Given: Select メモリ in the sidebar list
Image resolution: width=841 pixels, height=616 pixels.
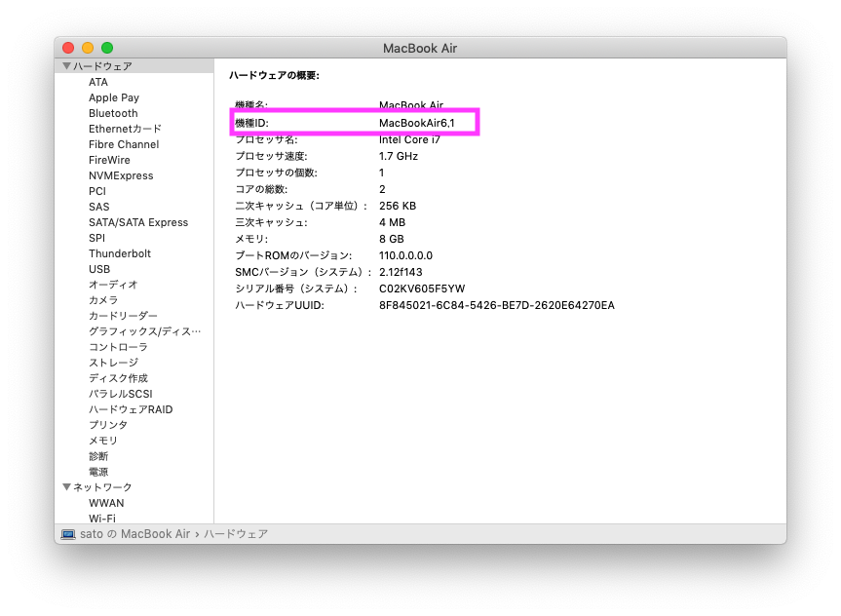Looking at the screenshot, I should (x=103, y=441).
